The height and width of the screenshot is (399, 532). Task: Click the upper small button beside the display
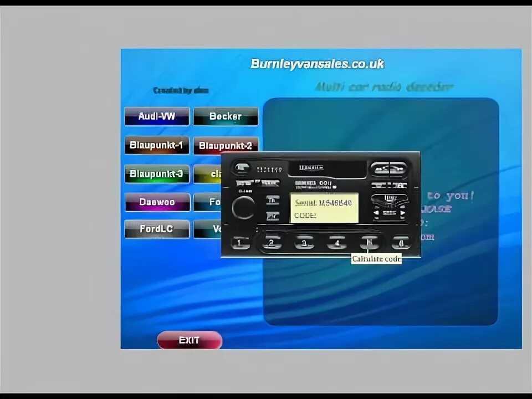click(273, 200)
